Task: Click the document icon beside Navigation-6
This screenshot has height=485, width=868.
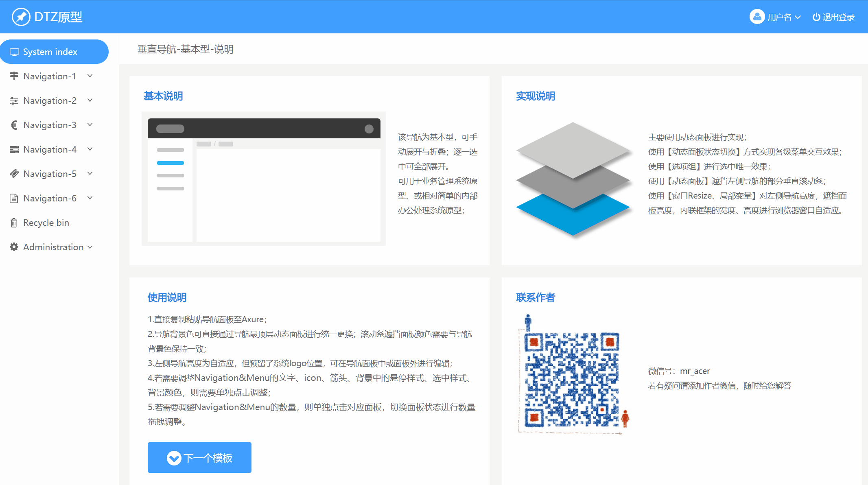Action: click(14, 198)
